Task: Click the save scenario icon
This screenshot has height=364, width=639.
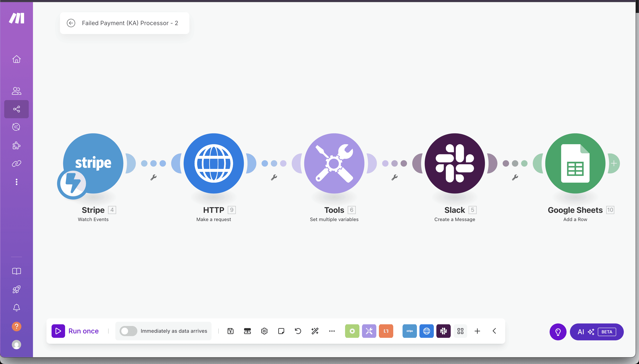Action: click(230, 331)
